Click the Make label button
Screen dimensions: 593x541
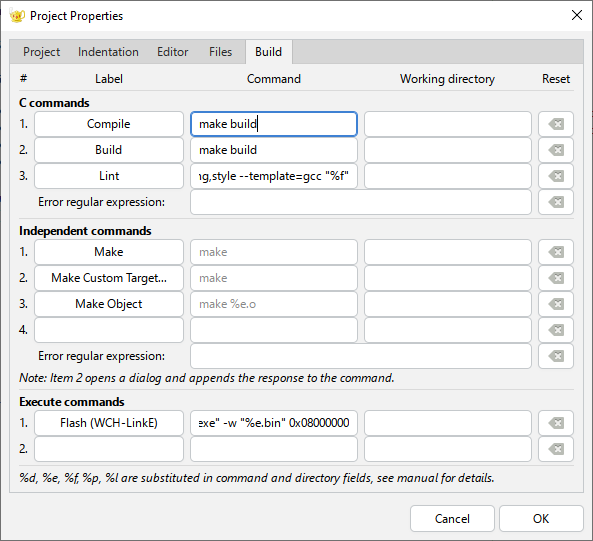[109, 252]
